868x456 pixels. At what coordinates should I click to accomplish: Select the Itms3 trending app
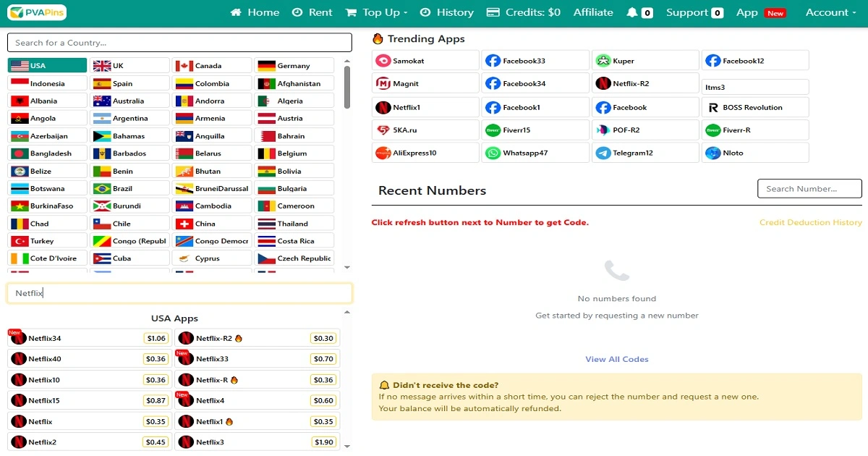pyautogui.click(x=755, y=87)
